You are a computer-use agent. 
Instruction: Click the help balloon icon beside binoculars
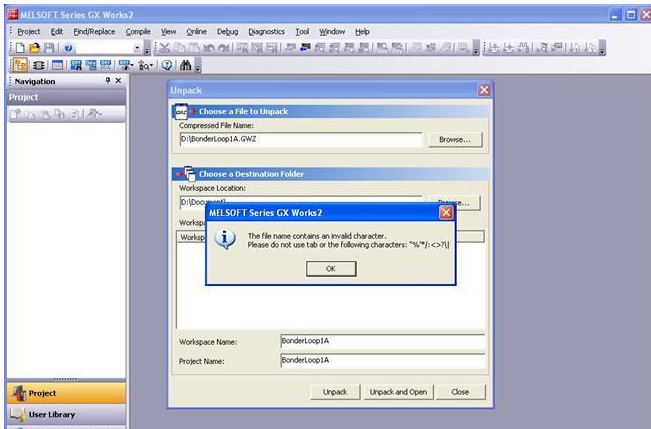(x=167, y=65)
